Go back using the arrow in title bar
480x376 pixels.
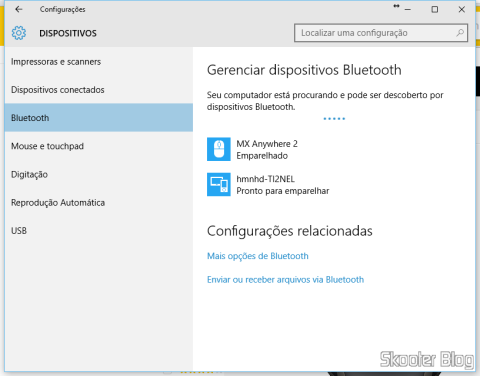tap(19, 9)
